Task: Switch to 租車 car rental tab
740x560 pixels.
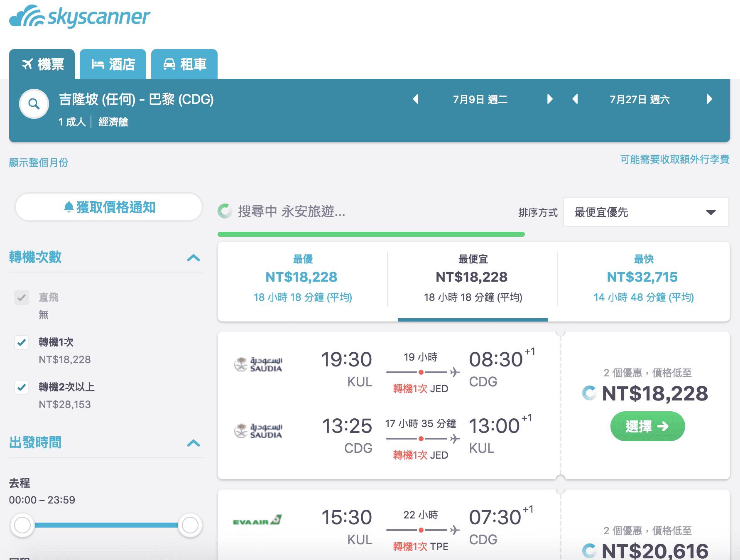Action: tap(184, 64)
